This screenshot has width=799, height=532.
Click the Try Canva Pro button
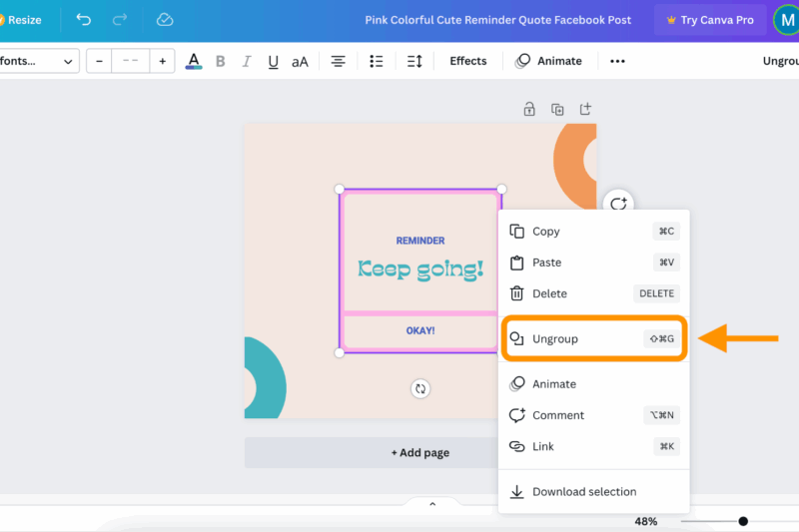710,20
